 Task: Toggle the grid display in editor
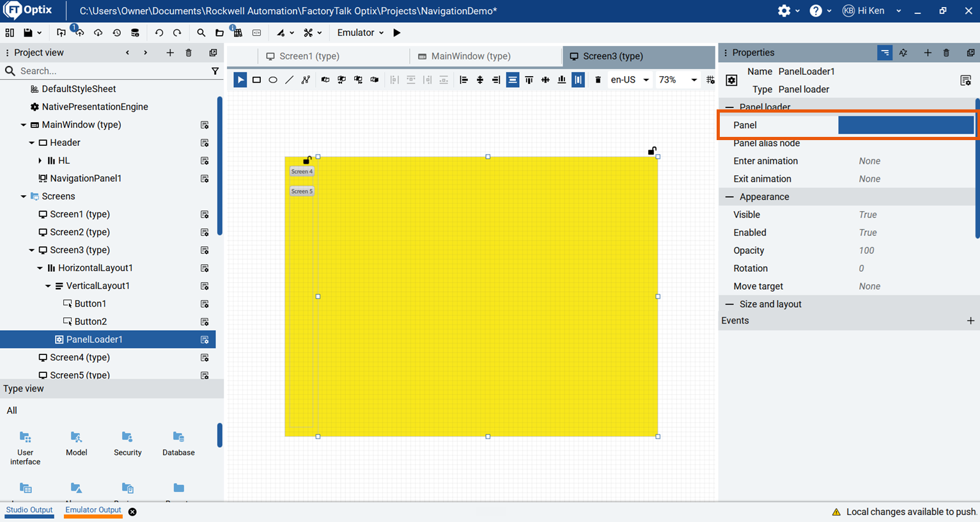click(x=710, y=80)
